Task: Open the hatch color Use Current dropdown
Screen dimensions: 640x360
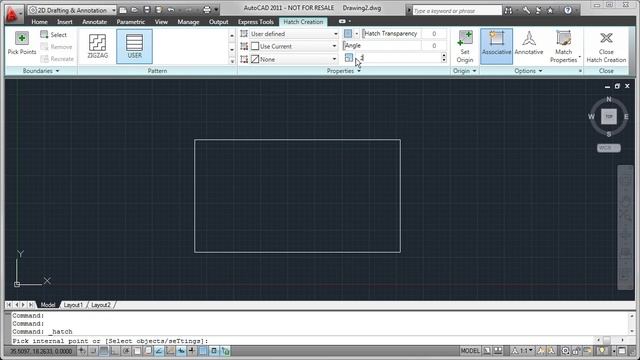Action: coord(294,46)
